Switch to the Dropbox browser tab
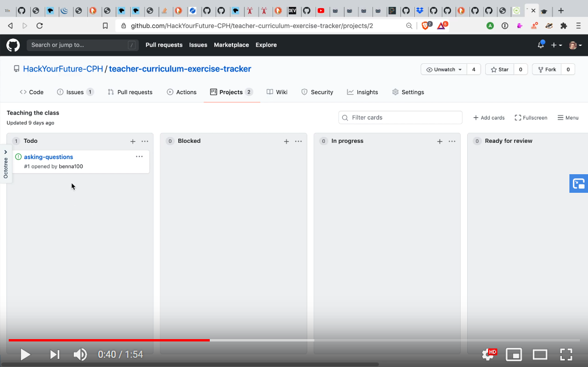This screenshot has width=588, height=367. pos(420,10)
